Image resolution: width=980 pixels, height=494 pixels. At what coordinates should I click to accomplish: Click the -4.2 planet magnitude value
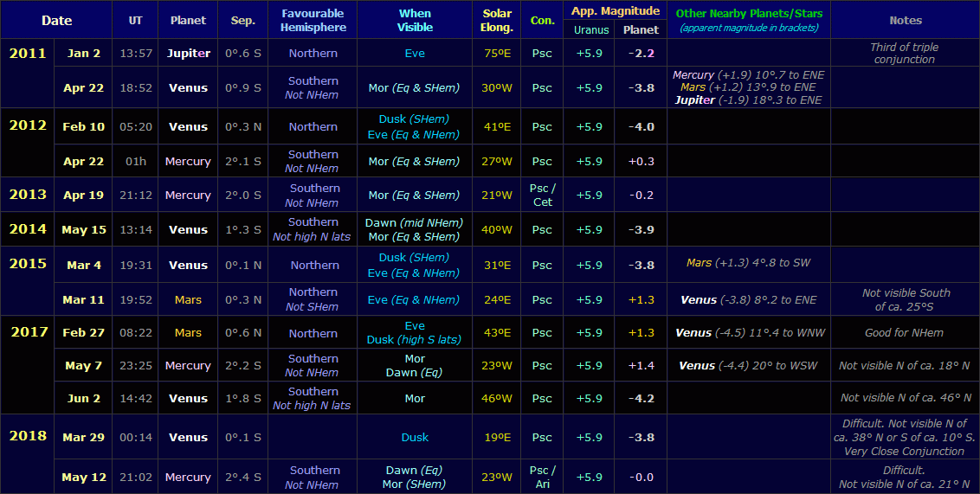click(641, 399)
